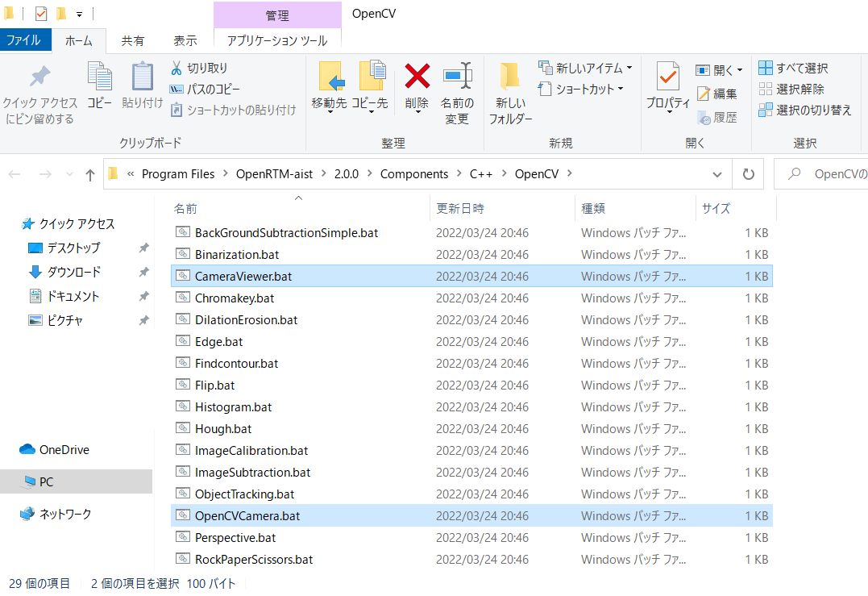The image size is (868, 596).
Task: Open the Copy to folder menu
Action: [371, 88]
